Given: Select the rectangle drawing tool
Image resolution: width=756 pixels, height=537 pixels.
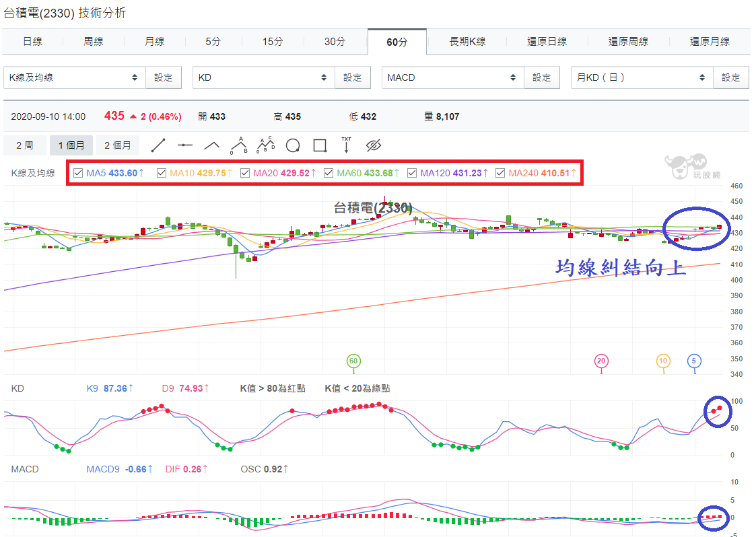Looking at the screenshot, I should (x=320, y=145).
